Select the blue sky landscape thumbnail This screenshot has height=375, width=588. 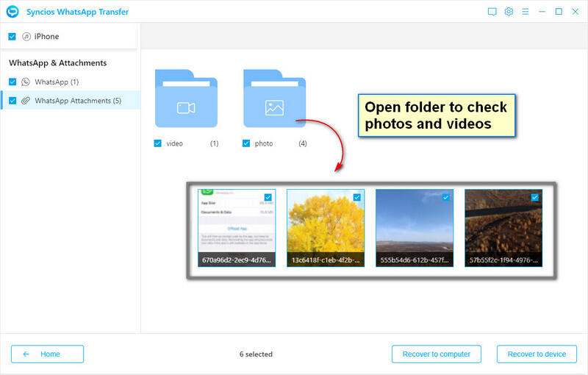[x=414, y=224]
